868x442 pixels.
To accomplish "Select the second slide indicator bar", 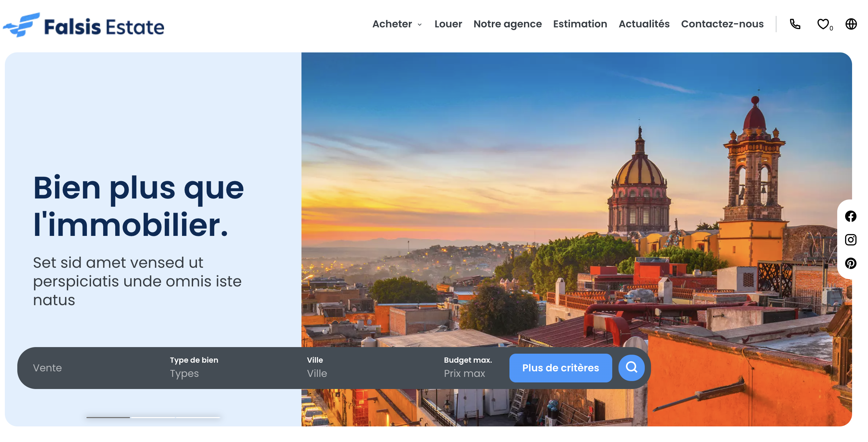I will (153, 417).
